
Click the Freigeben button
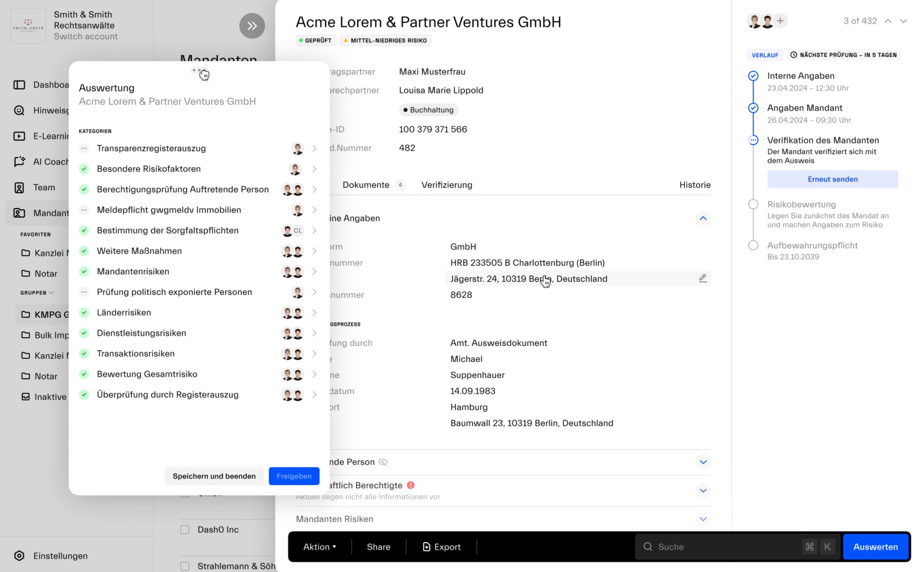[x=294, y=476]
